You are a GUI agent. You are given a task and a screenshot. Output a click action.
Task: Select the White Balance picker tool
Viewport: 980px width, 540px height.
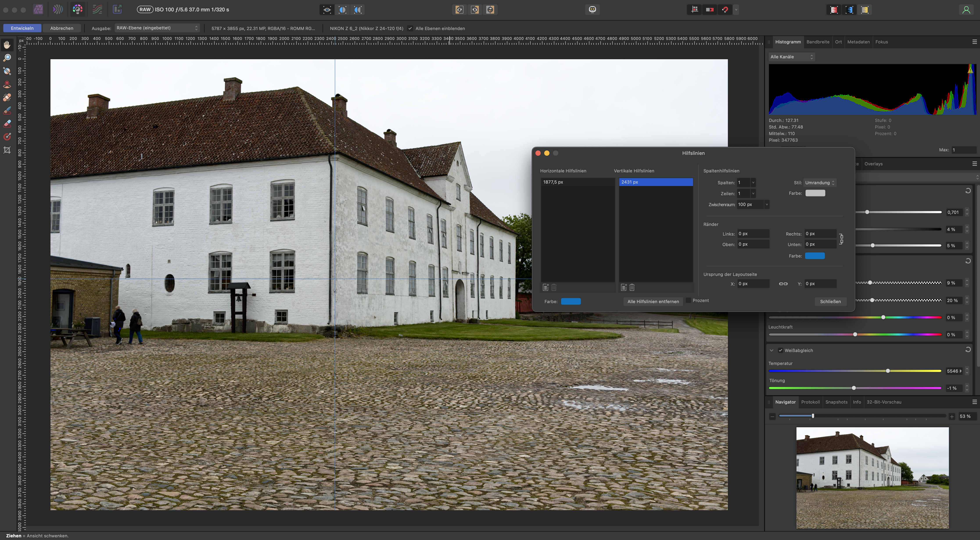tap(7, 71)
